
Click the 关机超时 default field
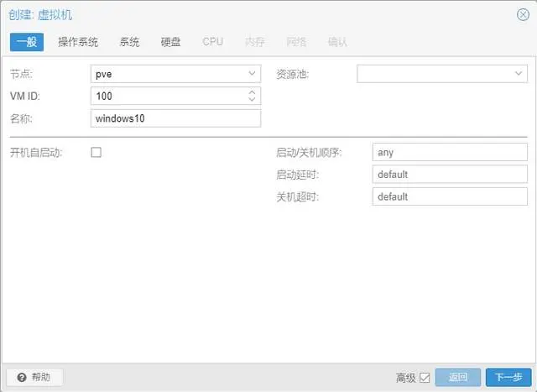click(450, 196)
